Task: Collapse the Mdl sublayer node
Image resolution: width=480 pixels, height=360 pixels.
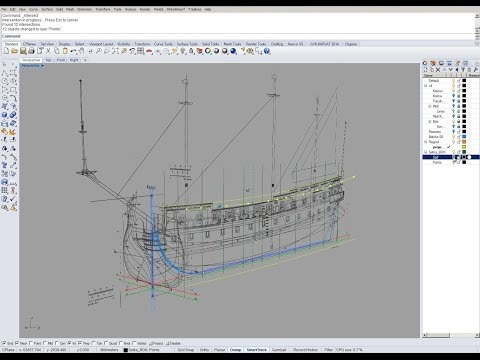Action: coord(430,106)
